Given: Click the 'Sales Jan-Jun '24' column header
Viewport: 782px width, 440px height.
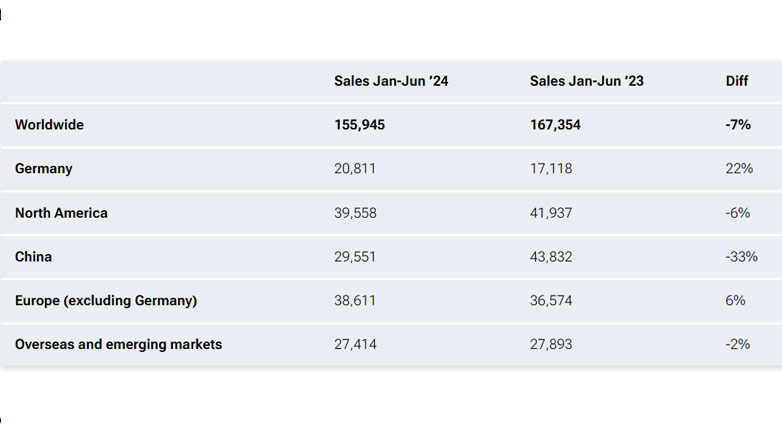Looking at the screenshot, I should [x=391, y=81].
